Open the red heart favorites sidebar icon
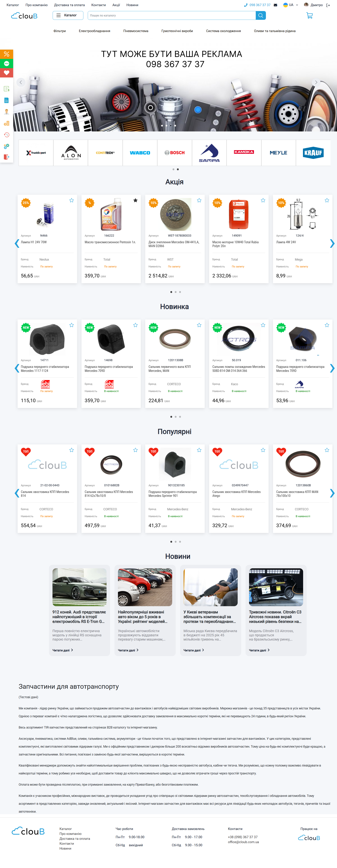The width and height of the screenshot is (337, 868). [x=6, y=73]
